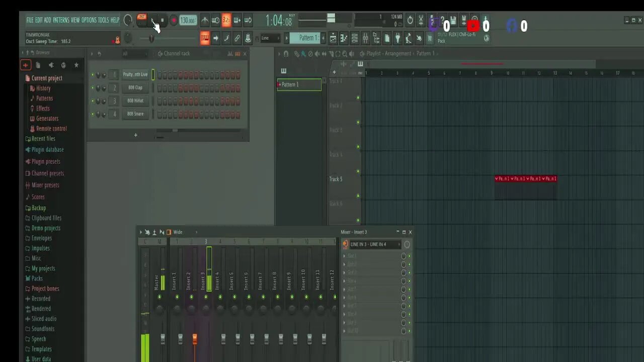Mute the Master mixer track

pos(159,297)
